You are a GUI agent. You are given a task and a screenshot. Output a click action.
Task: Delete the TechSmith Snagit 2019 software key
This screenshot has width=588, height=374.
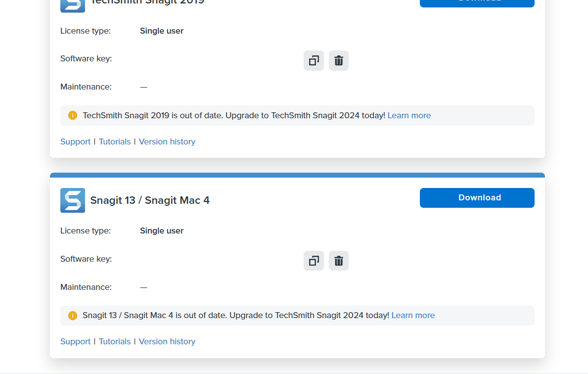(x=339, y=60)
